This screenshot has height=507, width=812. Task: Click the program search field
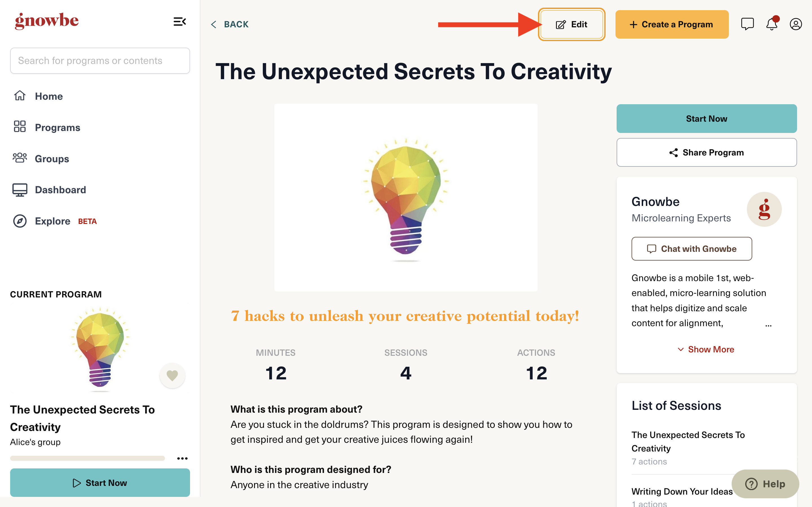[100, 61]
